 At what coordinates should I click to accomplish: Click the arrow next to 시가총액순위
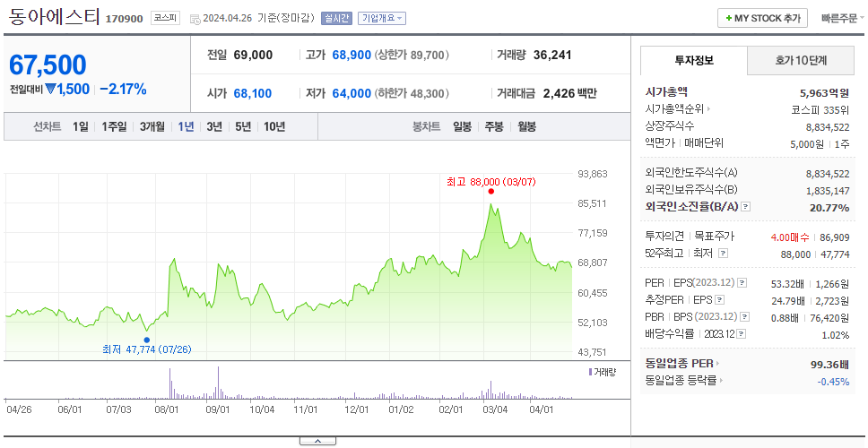tap(708, 109)
